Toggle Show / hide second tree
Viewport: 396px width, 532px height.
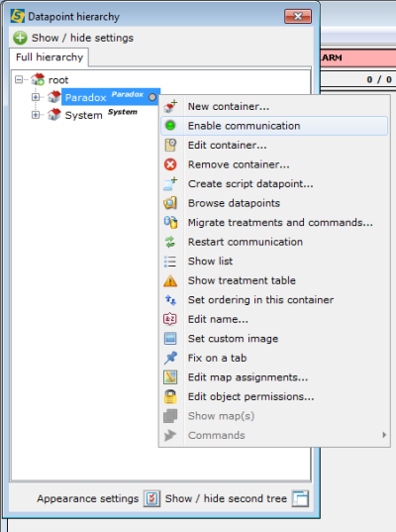point(300,498)
